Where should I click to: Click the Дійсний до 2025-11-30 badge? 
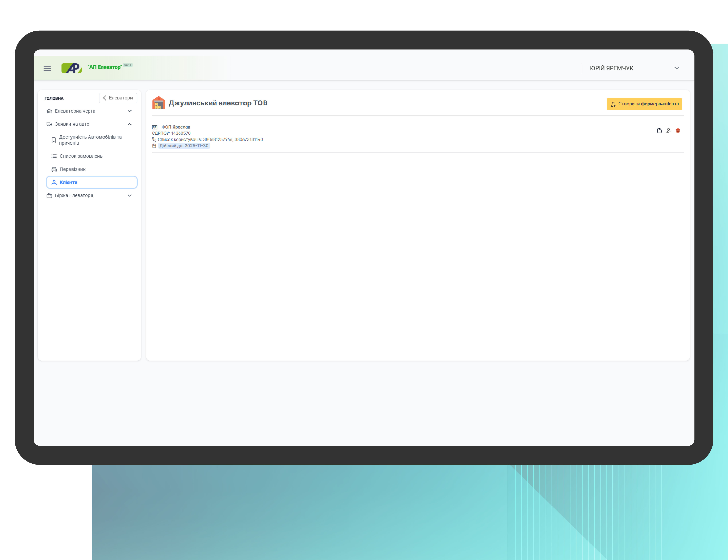click(x=184, y=146)
